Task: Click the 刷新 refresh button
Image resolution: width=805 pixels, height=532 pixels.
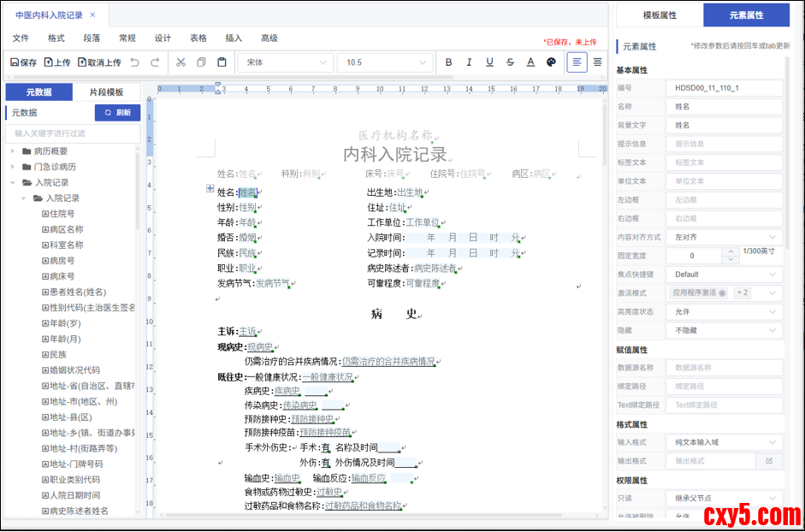Action: click(x=117, y=113)
